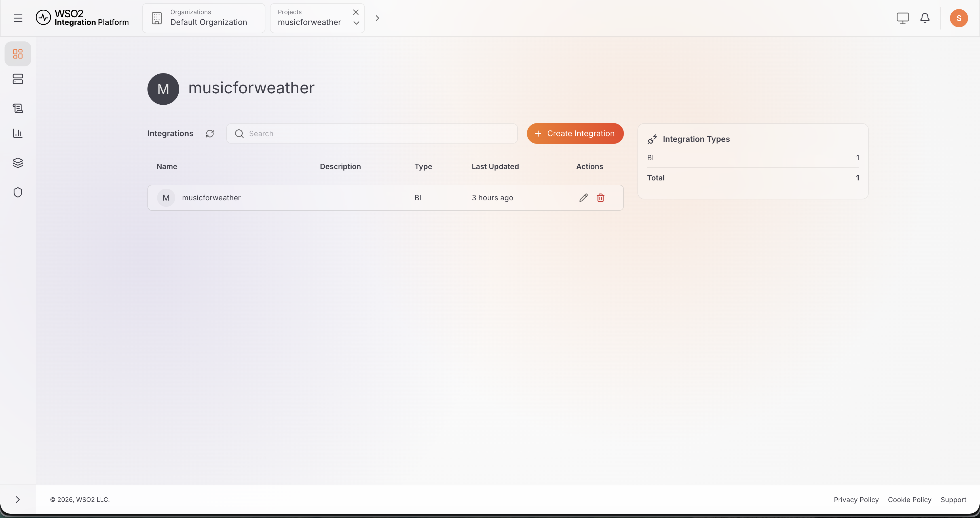This screenshot has height=518, width=980.
Task: Click the breadcrumb forward chevron arrow
Action: 377,18
